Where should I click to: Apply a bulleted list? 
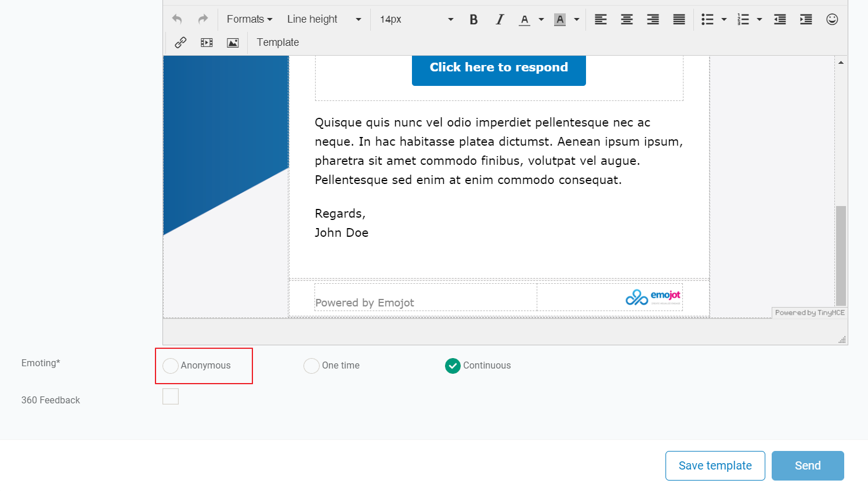coord(708,19)
